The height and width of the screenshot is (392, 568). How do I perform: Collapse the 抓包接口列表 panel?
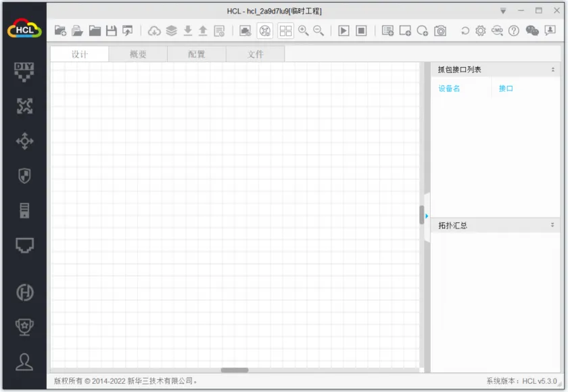(553, 70)
